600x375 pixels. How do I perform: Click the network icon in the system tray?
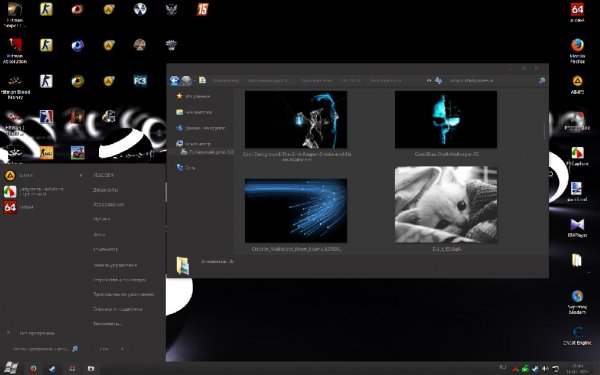click(555, 368)
